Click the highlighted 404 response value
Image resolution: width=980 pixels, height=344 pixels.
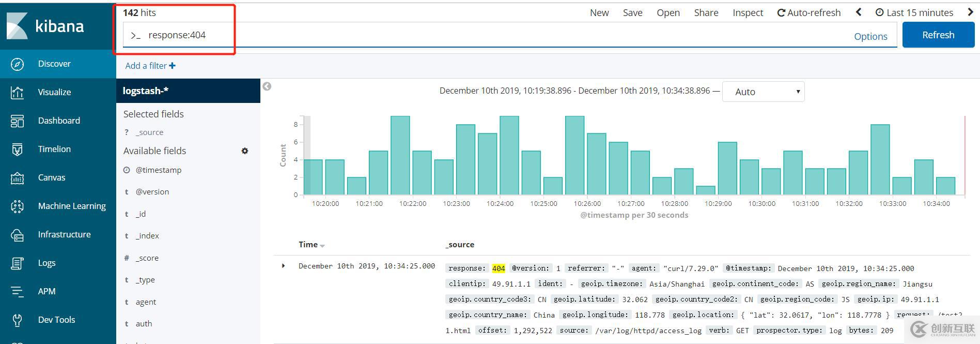tap(499, 268)
